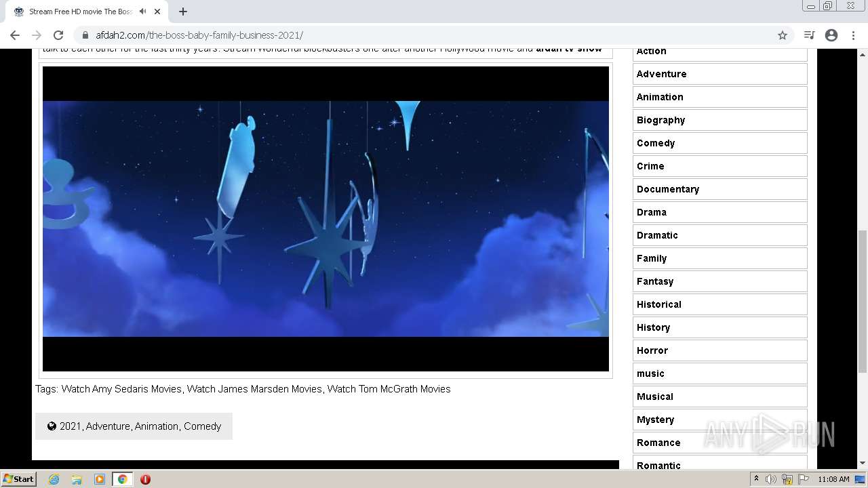Open a new browser tab

click(x=183, y=12)
